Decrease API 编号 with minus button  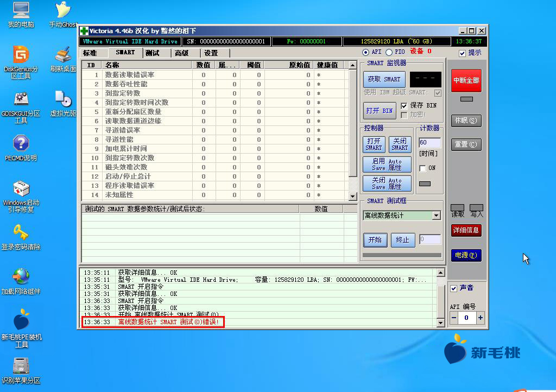454,318
